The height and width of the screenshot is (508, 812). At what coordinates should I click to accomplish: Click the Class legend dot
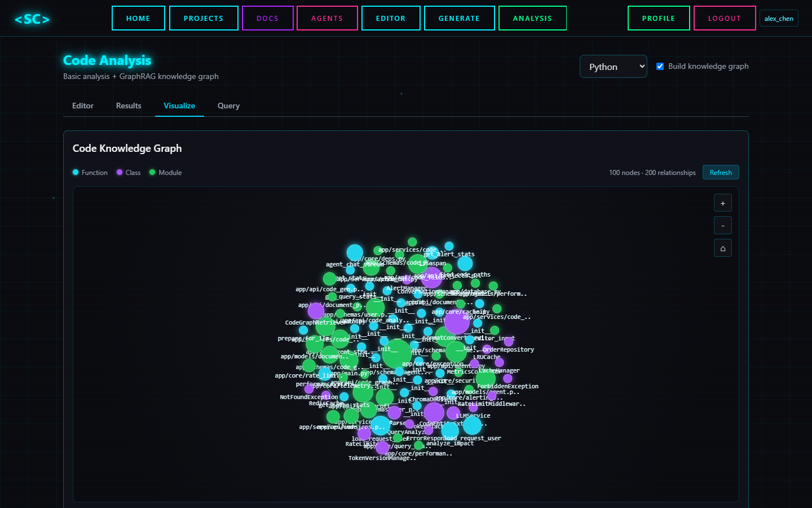[x=120, y=172]
